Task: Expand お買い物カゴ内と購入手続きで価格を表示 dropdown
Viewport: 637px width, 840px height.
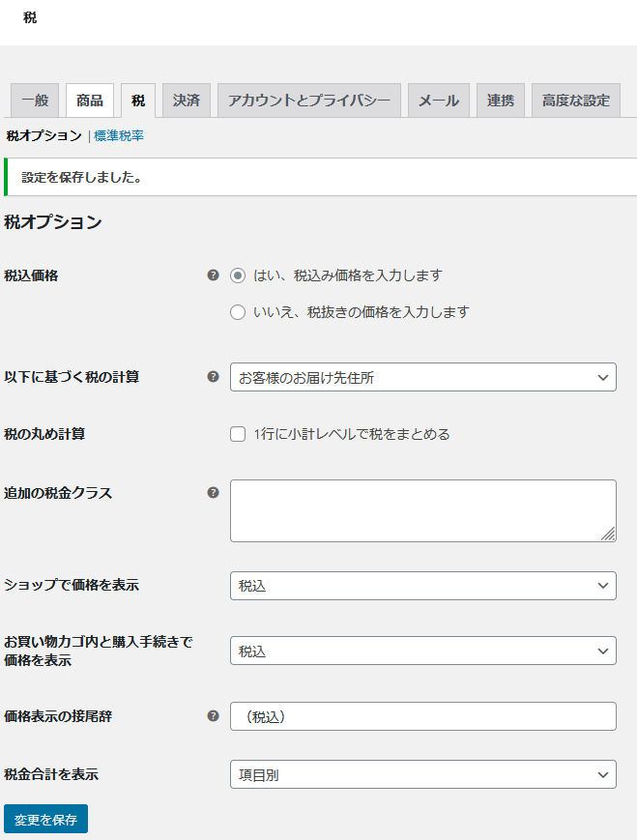Action: tap(422, 651)
